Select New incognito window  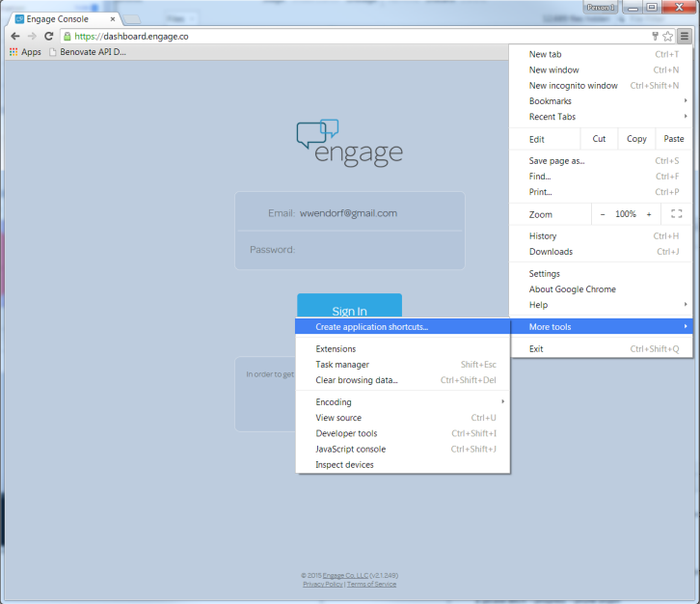(x=601, y=85)
